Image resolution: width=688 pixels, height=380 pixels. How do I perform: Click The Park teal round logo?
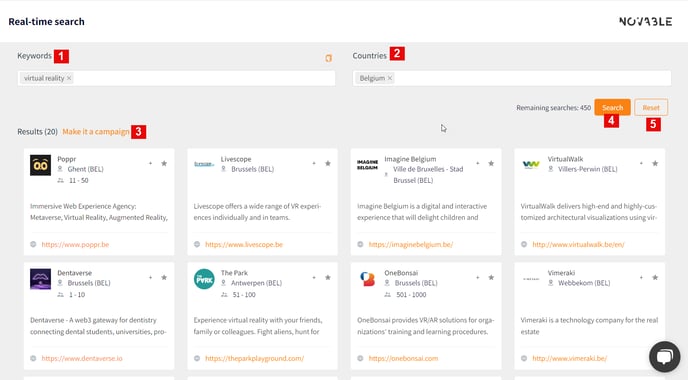click(204, 279)
